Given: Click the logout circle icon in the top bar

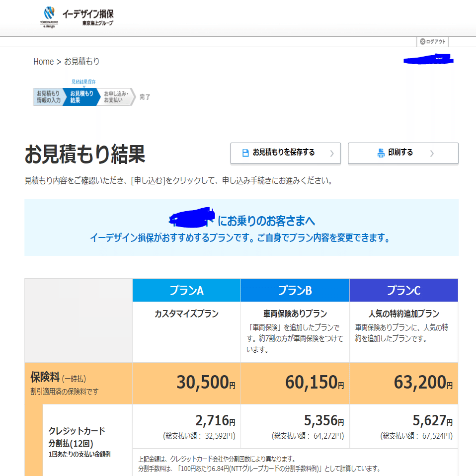Looking at the screenshot, I should point(422,42).
